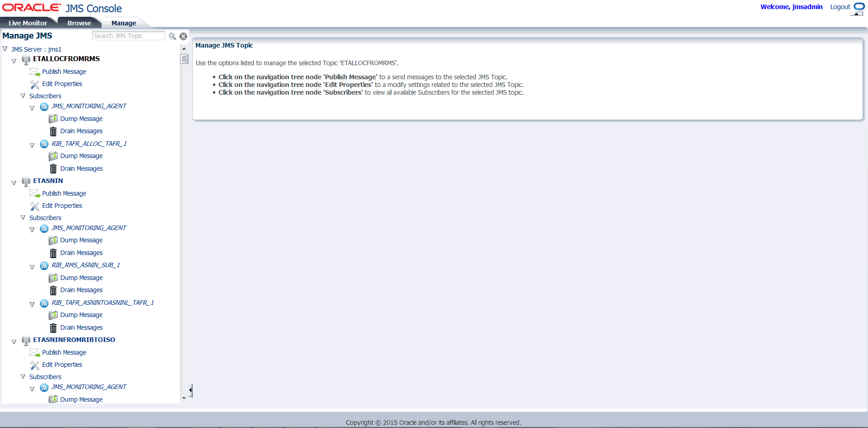
Task: Click Drain Messages trash icon under RIB_RMS_ASNIN_SUB_1
Action: (x=53, y=290)
